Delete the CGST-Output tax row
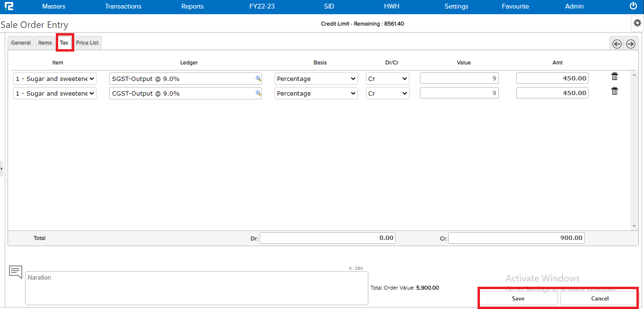Screen dimensions: 644x309 point(614,91)
